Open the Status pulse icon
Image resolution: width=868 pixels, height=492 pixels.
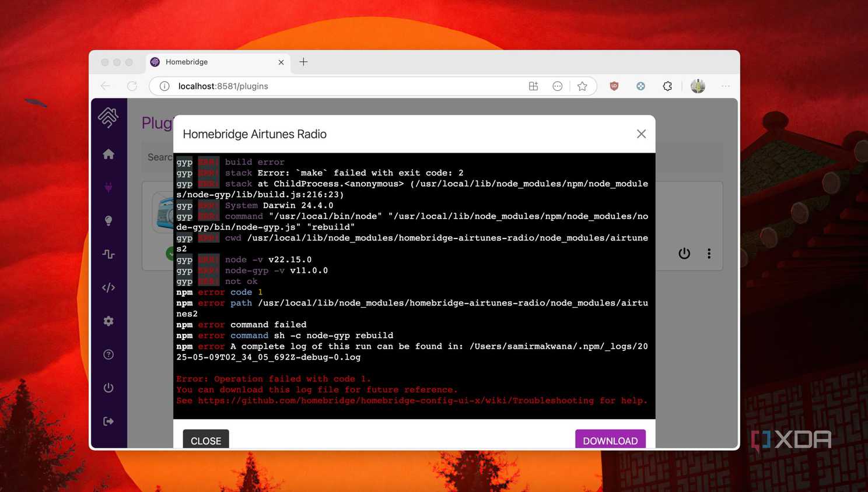pos(108,254)
